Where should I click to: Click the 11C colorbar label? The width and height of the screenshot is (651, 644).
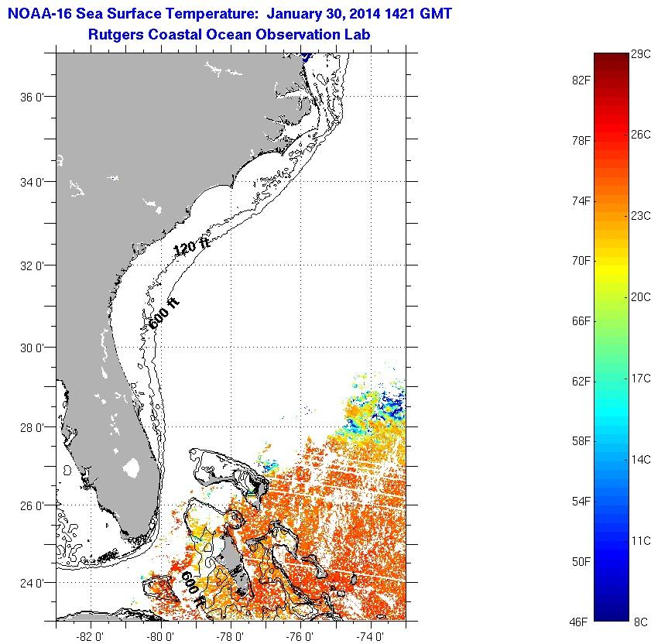[641, 540]
